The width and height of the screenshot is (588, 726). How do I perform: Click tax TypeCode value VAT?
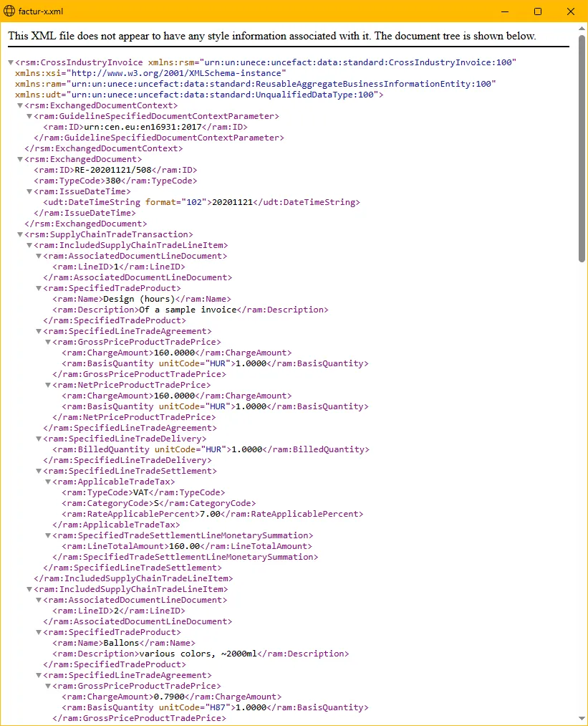coord(141,492)
